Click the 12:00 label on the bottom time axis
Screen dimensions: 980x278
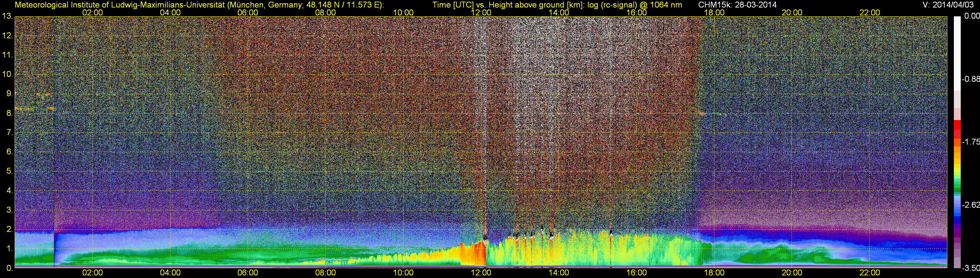coord(481,273)
